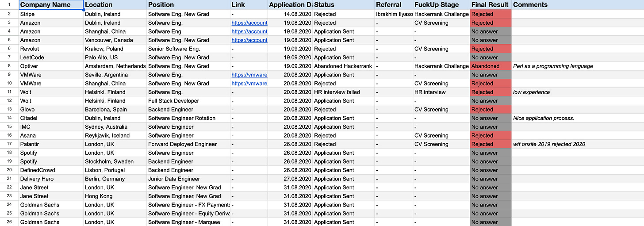Image resolution: width=644 pixels, height=226 pixels.
Task: Open the vmware link in the Seville row
Action: click(249, 75)
